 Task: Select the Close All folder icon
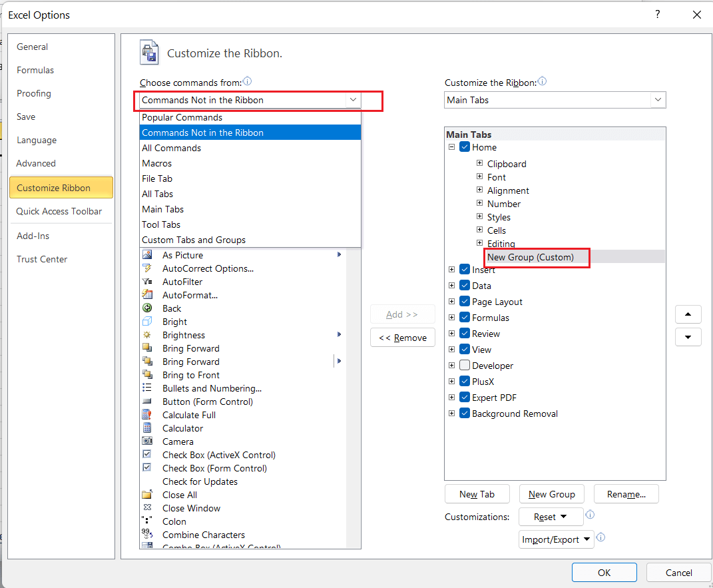tap(147, 495)
